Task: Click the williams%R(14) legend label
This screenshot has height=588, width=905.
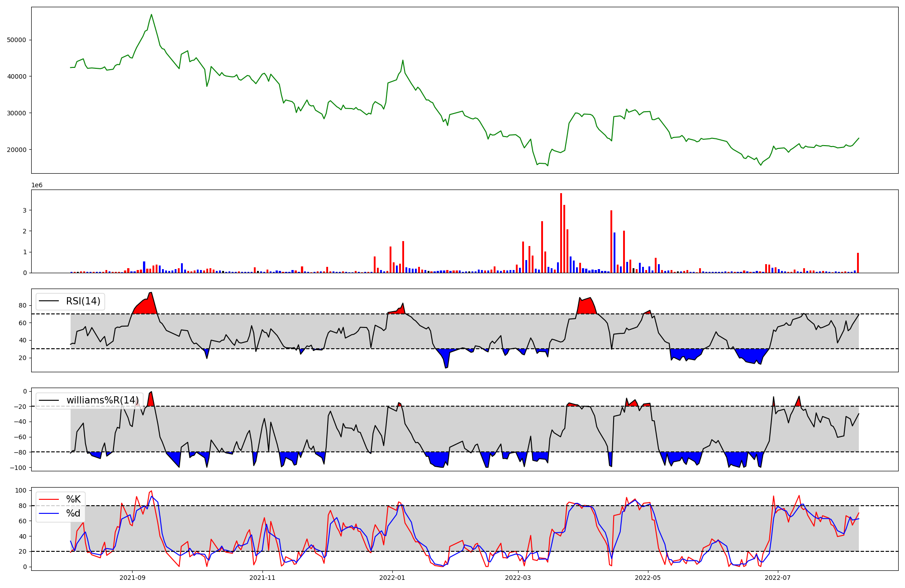Action: pyautogui.click(x=102, y=400)
